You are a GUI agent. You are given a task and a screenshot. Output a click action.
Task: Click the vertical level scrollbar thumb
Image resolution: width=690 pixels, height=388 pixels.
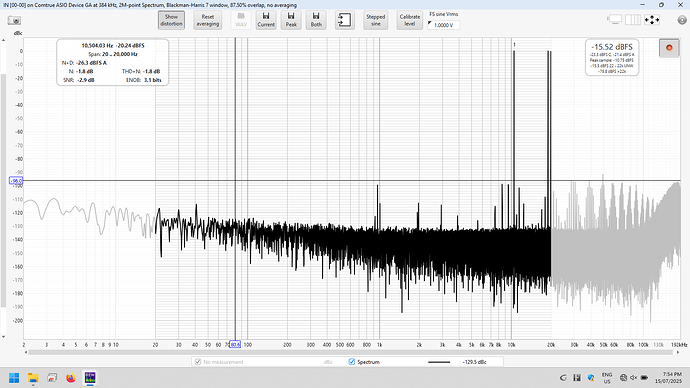coord(4,190)
